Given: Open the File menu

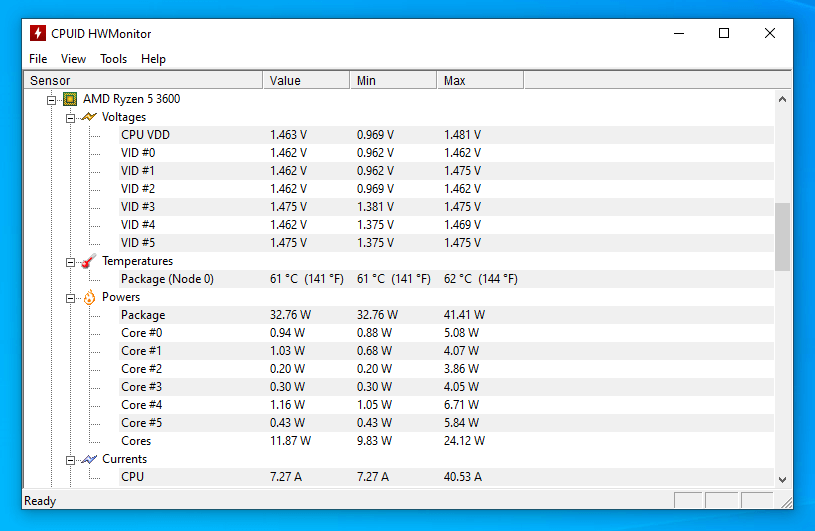Looking at the screenshot, I should (x=38, y=59).
